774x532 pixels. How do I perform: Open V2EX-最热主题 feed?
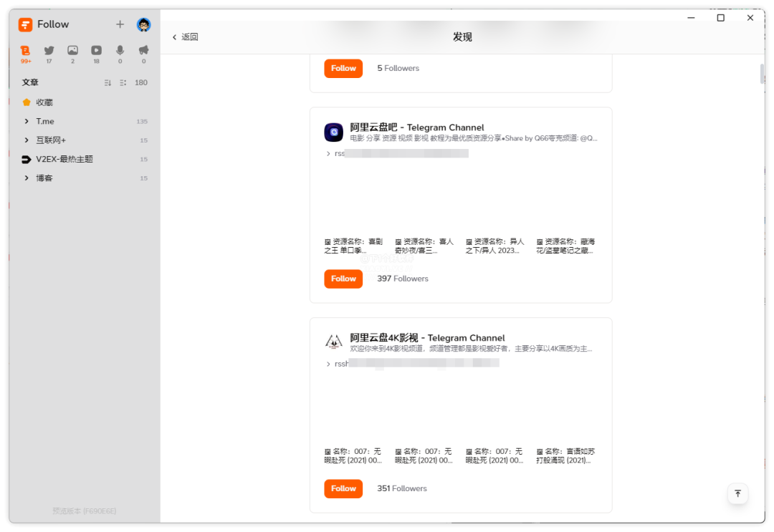85,159
